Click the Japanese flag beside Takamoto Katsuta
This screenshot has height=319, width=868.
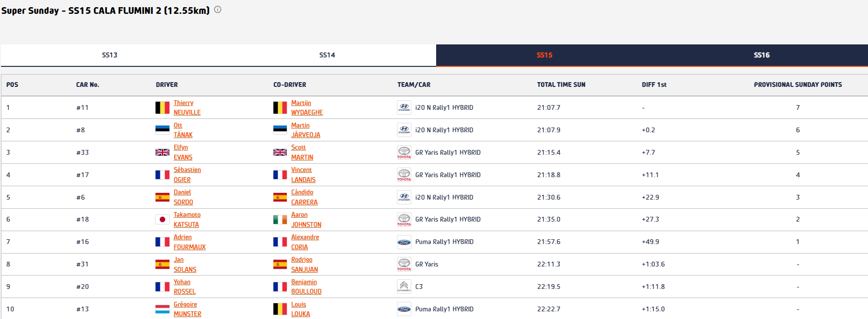[x=162, y=220]
